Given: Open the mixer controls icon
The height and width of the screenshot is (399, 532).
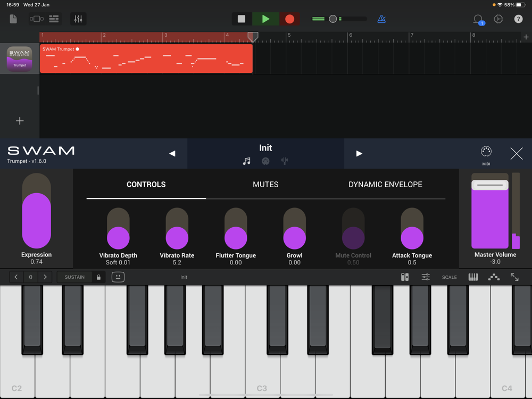Looking at the screenshot, I should 78,19.
